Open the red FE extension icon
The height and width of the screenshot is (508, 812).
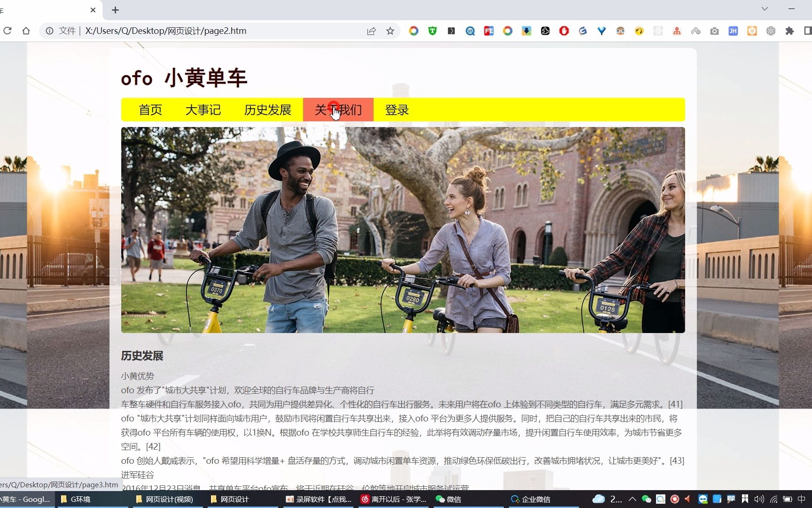click(489, 31)
